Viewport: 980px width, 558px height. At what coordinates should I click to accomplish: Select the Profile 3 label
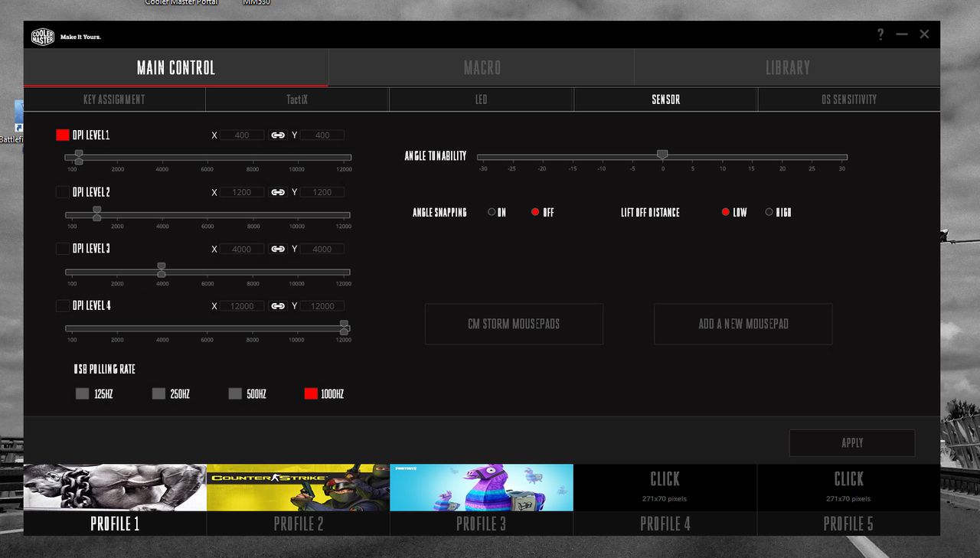[x=482, y=524]
